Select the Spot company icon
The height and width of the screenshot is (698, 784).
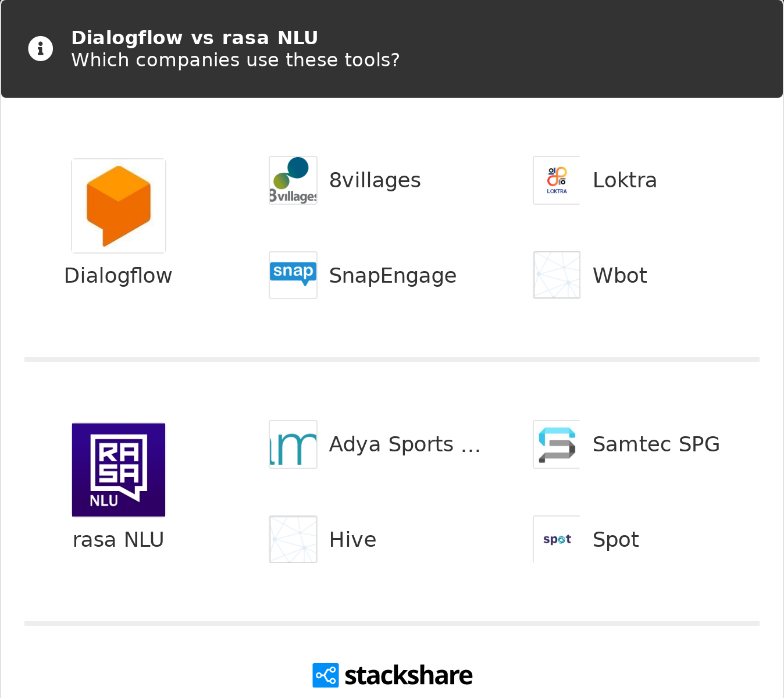(x=556, y=539)
